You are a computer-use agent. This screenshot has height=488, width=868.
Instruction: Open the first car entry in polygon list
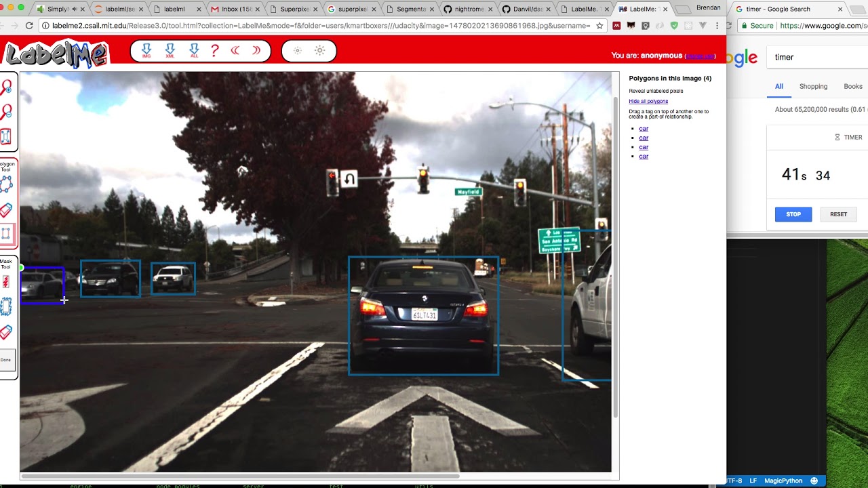coord(644,129)
